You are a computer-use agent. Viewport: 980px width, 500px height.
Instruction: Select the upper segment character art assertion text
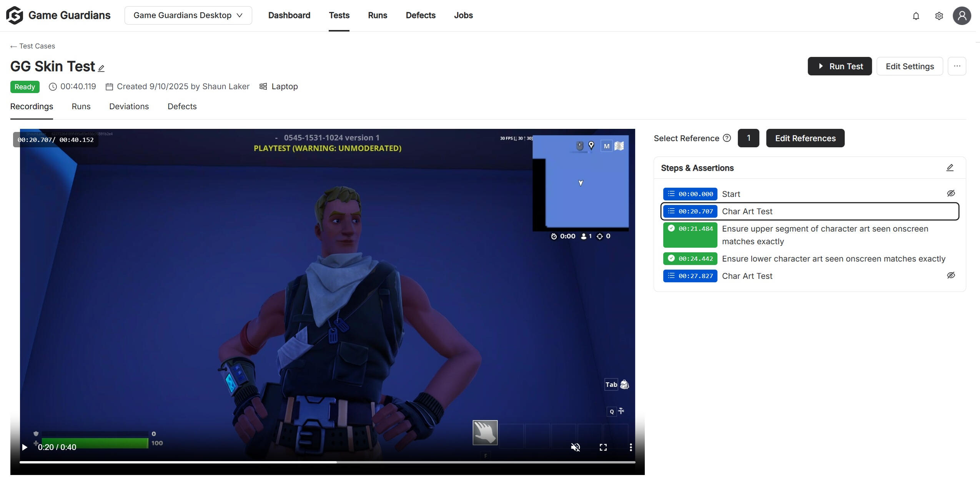pyautogui.click(x=825, y=235)
